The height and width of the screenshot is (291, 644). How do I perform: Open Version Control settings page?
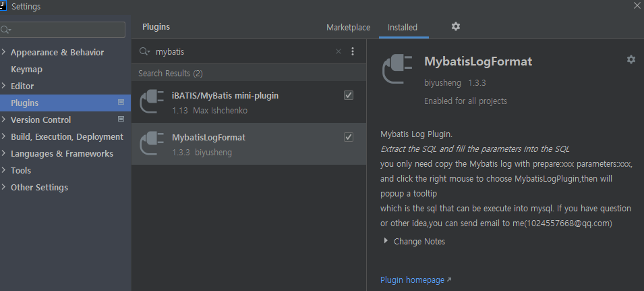(40, 120)
